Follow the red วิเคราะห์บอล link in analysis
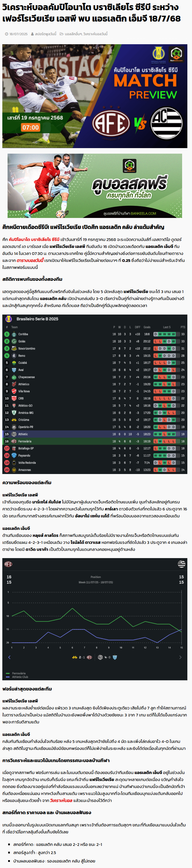Screen dimensions: 192x868 click(61, 800)
